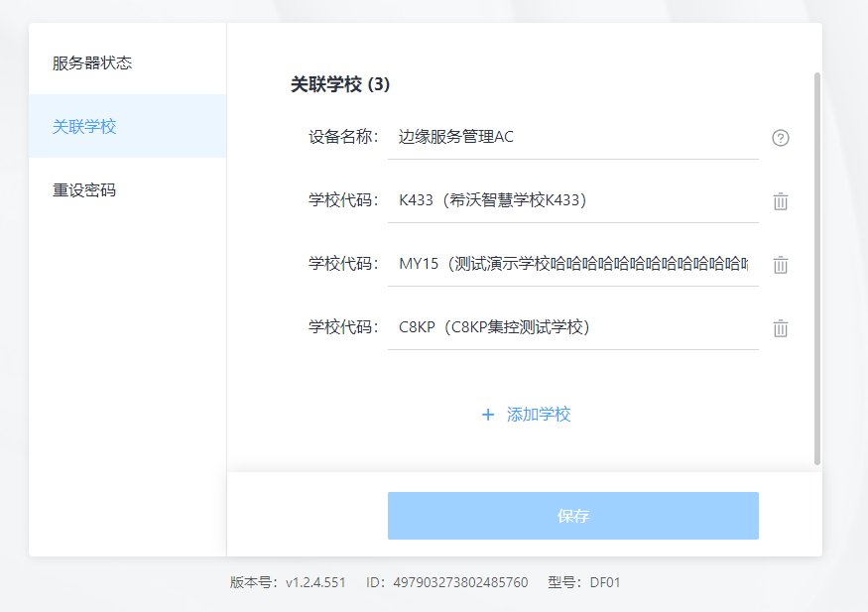Click into the MY15 school code field
868x612 pixels.
coord(572,264)
